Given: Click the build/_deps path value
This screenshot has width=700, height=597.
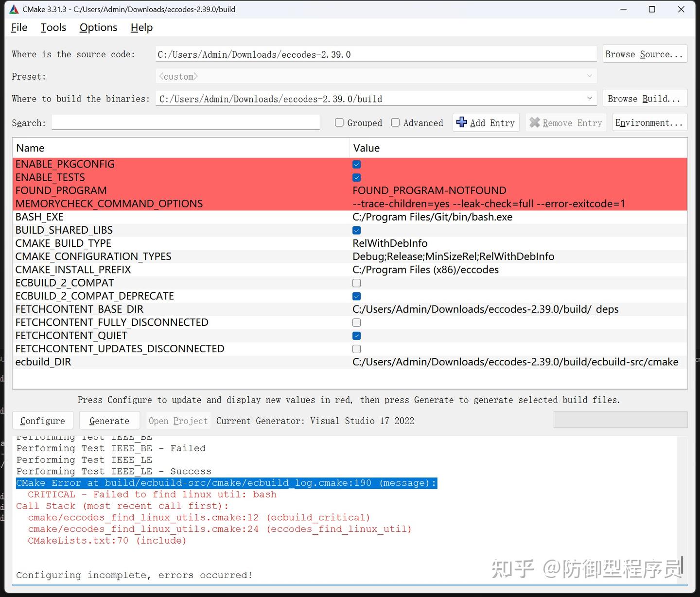Looking at the screenshot, I should coord(485,309).
